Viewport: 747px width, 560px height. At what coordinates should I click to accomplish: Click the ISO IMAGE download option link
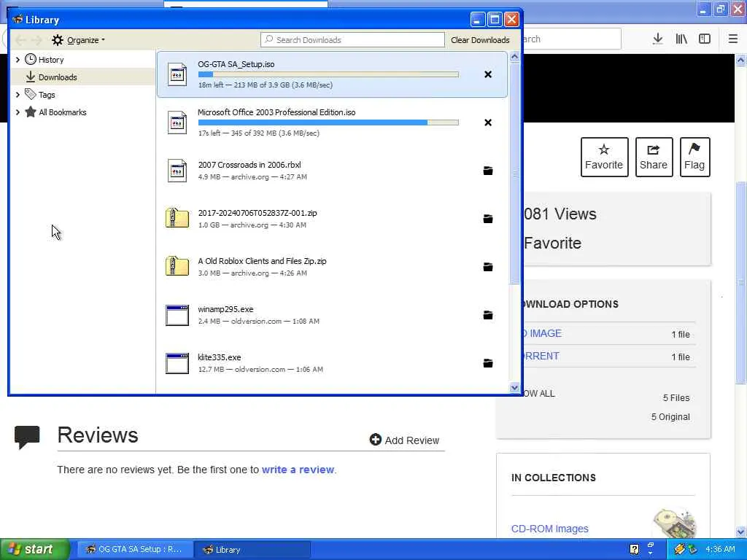543,333
